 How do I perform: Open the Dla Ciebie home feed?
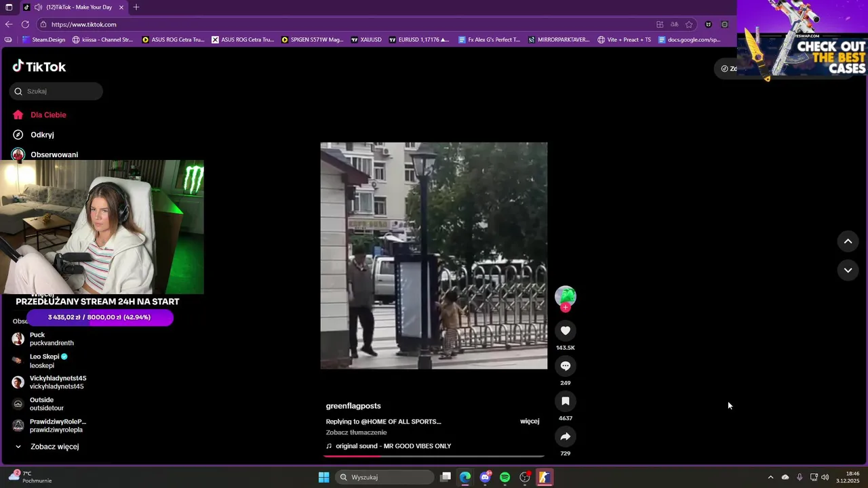coord(39,115)
